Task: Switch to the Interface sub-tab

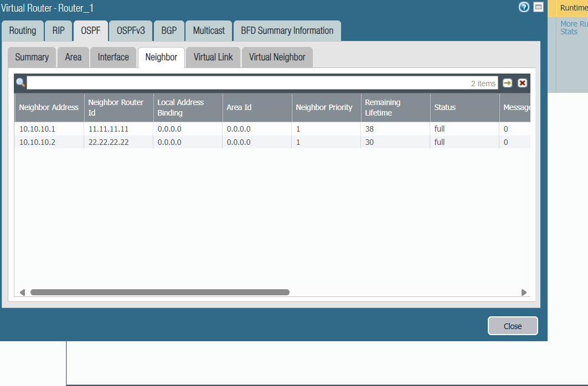Action: pos(113,57)
